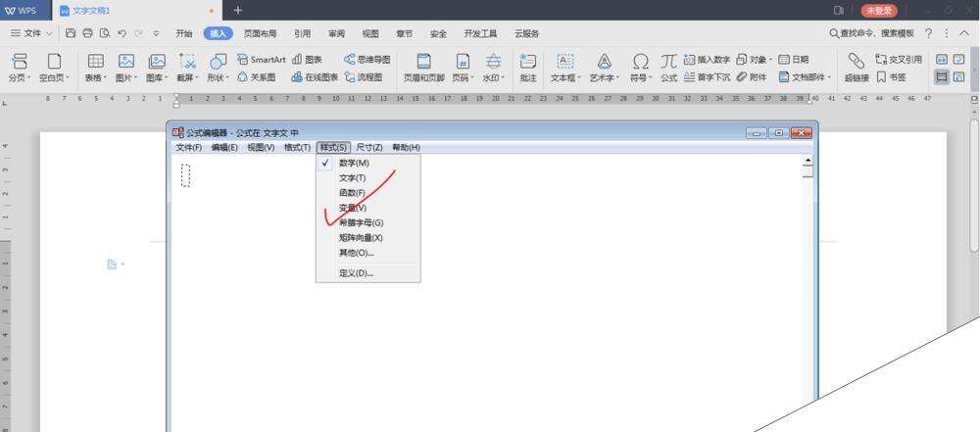The image size is (980, 432).
Task: Insert a page break (分页)
Action: point(20,68)
